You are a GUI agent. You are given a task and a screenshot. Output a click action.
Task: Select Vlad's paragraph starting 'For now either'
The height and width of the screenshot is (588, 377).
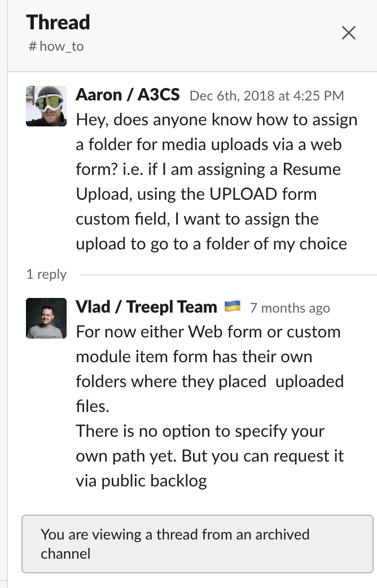coord(210,369)
